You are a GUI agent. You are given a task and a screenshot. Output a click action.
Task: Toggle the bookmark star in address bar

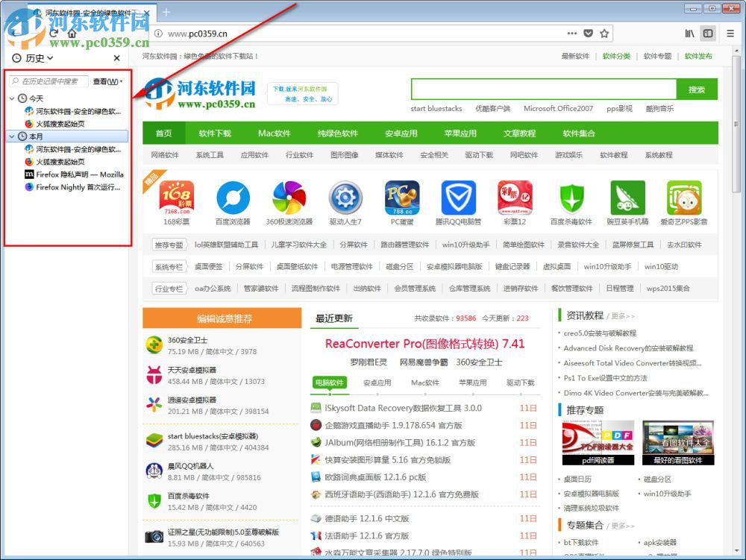tap(605, 34)
